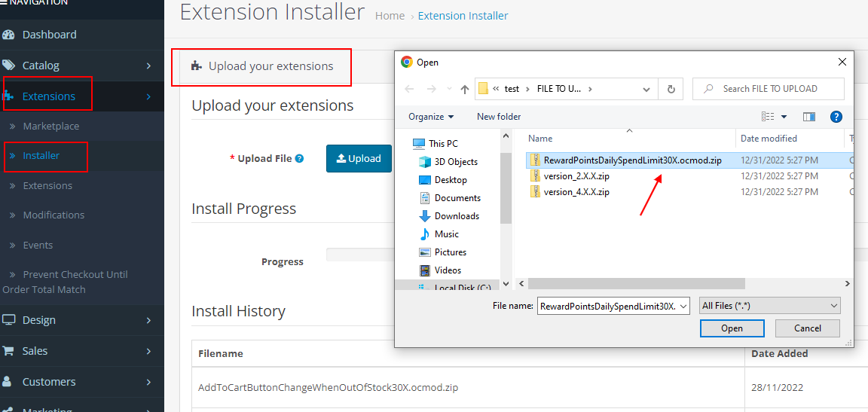The width and height of the screenshot is (868, 412).
Task: Select the Modifications menu item
Action: (x=53, y=215)
